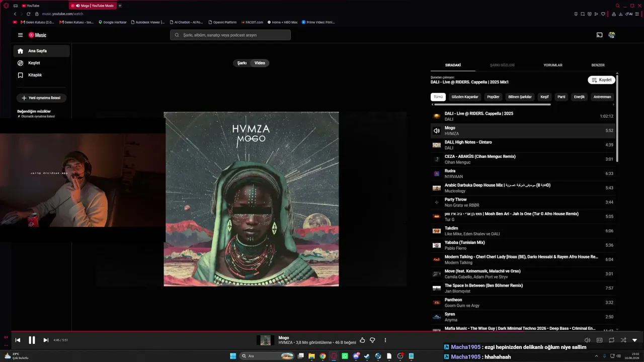
Task: Select the SIRADAKİ tab
Action: [x=453, y=65]
